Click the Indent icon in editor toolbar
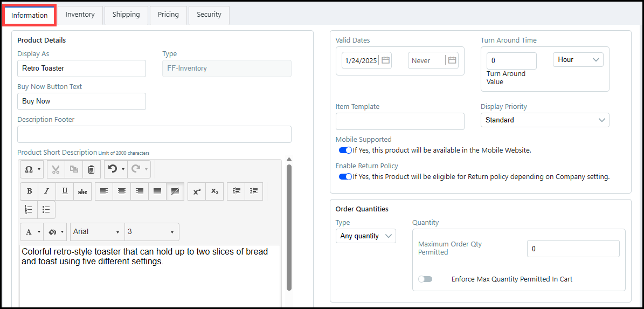 [x=236, y=191]
